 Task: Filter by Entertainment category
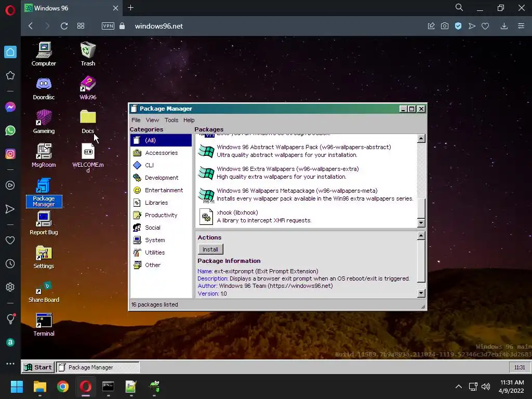pos(161,190)
